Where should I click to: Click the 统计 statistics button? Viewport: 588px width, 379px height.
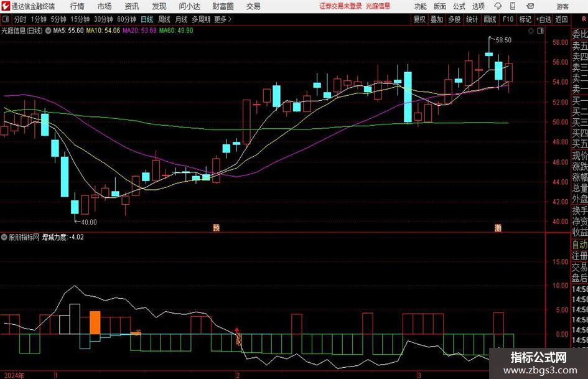[472, 19]
